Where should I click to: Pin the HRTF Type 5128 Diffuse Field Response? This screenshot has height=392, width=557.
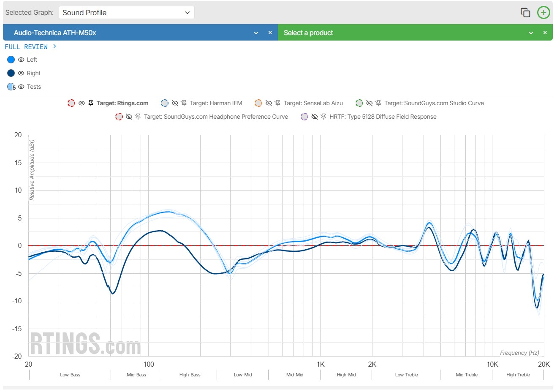tap(323, 117)
